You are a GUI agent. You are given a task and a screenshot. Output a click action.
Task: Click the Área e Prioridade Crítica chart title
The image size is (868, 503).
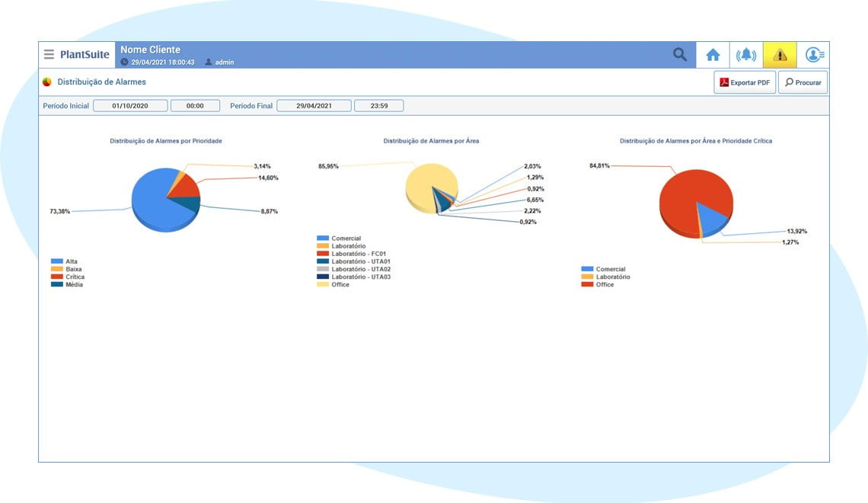tap(696, 141)
